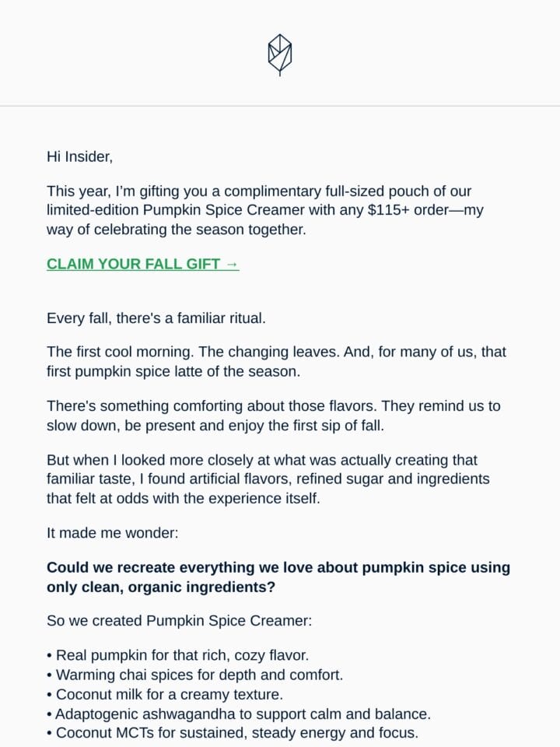Click the 'Coconut MCTs' bullet point
Screen dimensions: 560x747
(x=233, y=733)
